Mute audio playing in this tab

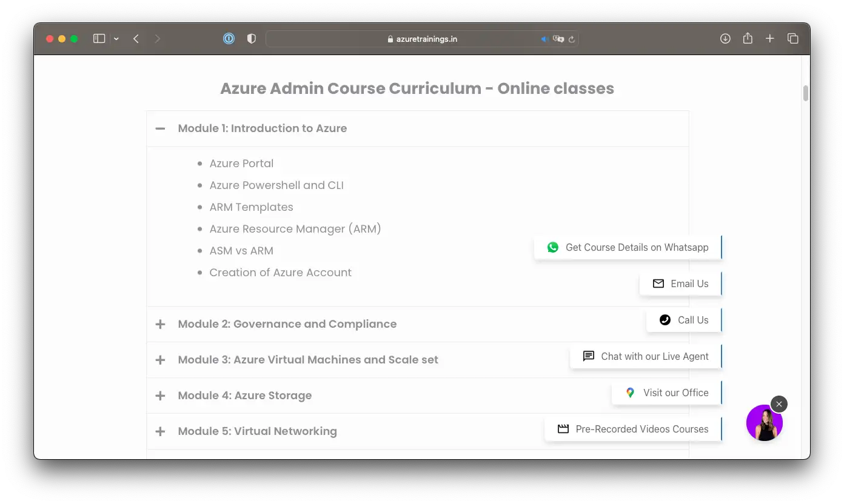click(544, 39)
